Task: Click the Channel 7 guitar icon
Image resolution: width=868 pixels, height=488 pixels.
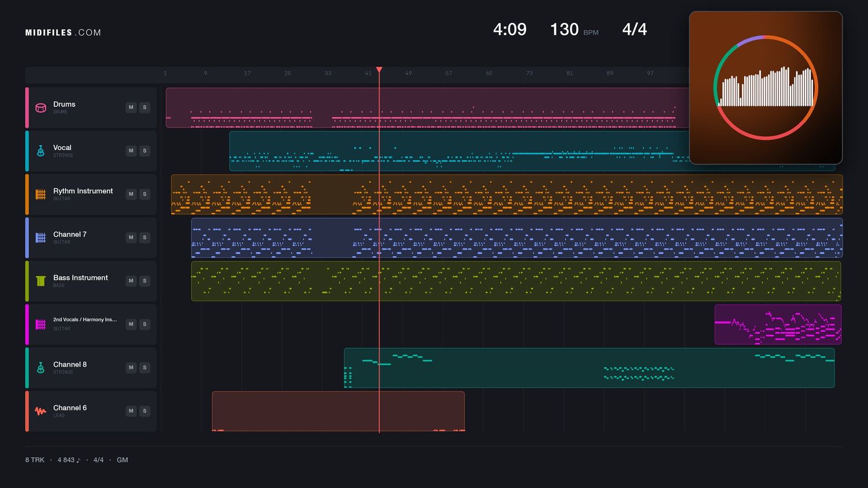Action: pos(41,238)
